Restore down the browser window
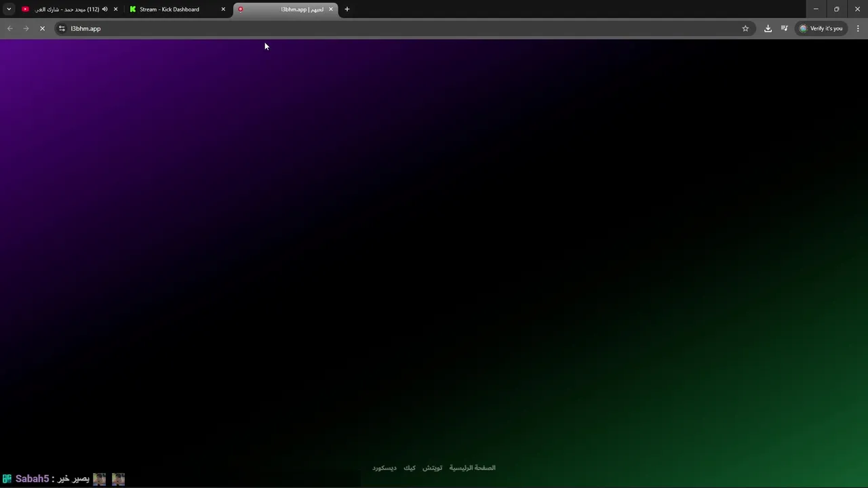868x488 pixels. pos(837,9)
